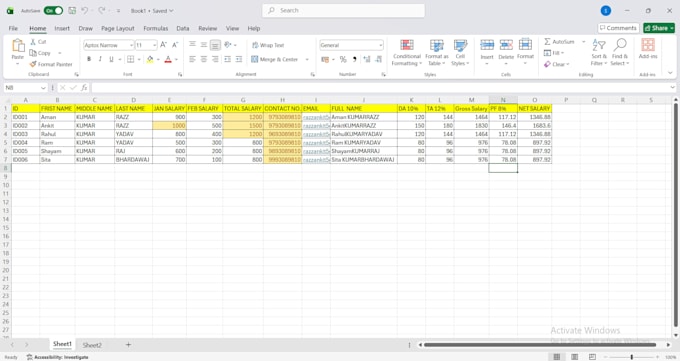The width and height of the screenshot is (680, 361).
Task: Switch to Normal view in status bar
Action: 556,357
